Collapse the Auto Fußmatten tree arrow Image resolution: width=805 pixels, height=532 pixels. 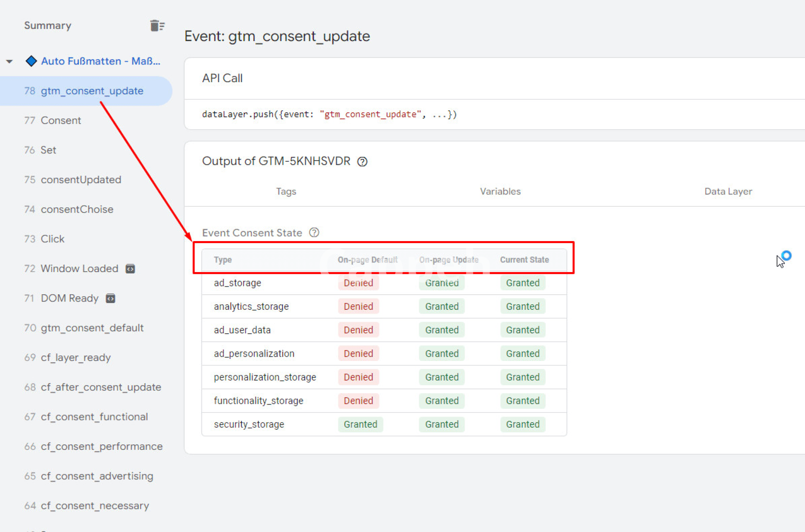point(9,62)
